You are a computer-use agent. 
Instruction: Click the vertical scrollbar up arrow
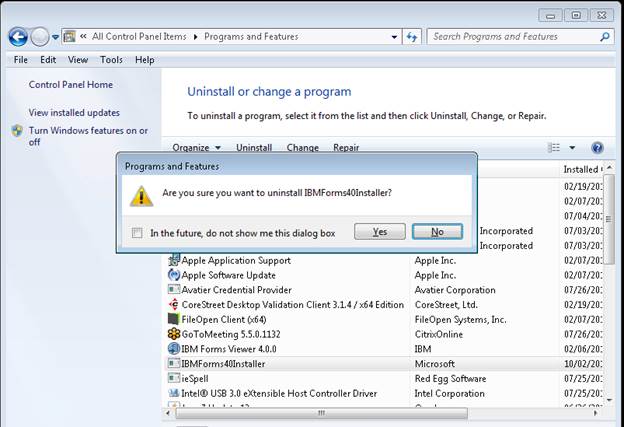[x=609, y=169]
